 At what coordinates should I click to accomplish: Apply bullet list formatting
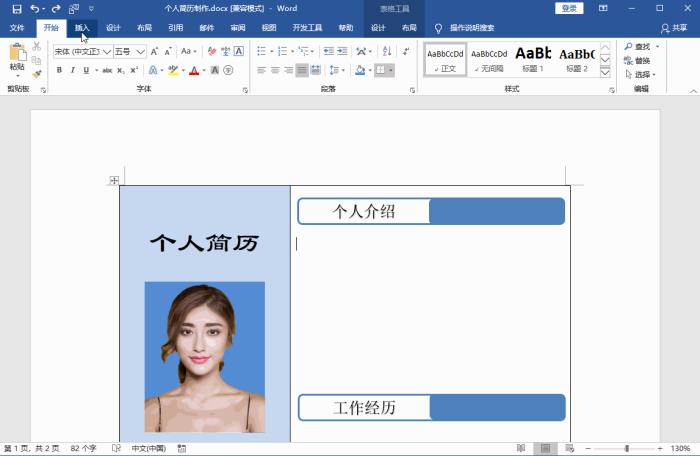coord(262,51)
